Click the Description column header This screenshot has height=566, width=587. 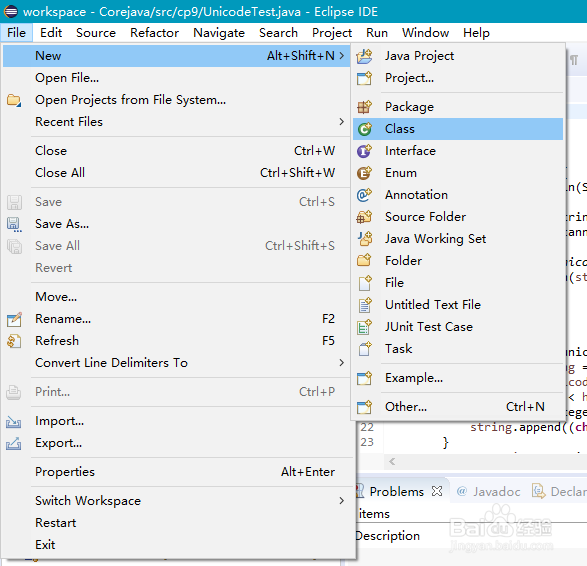coord(388,536)
